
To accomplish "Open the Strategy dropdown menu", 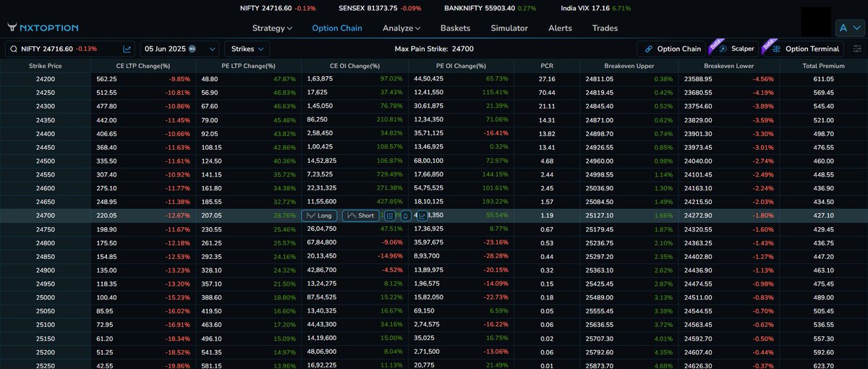I will (272, 28).
